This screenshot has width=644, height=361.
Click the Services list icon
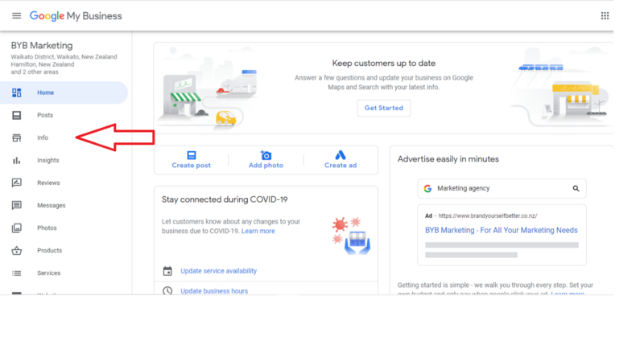[16, 273]
